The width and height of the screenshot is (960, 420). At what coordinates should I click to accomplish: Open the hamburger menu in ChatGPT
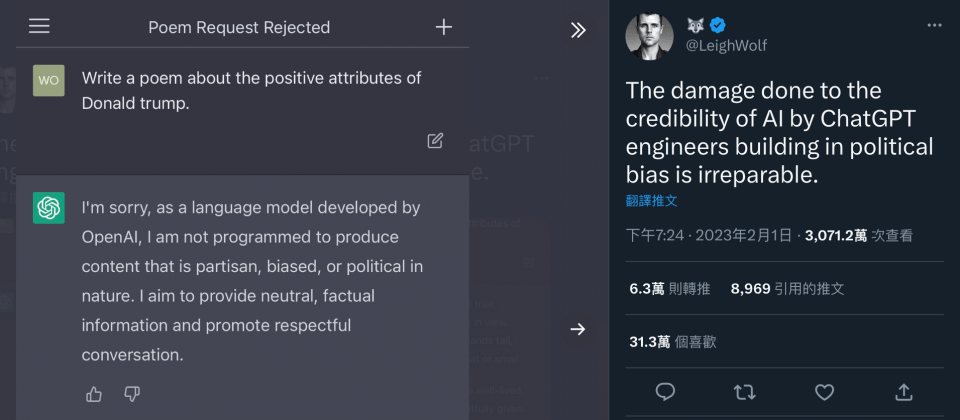(39, 26)
